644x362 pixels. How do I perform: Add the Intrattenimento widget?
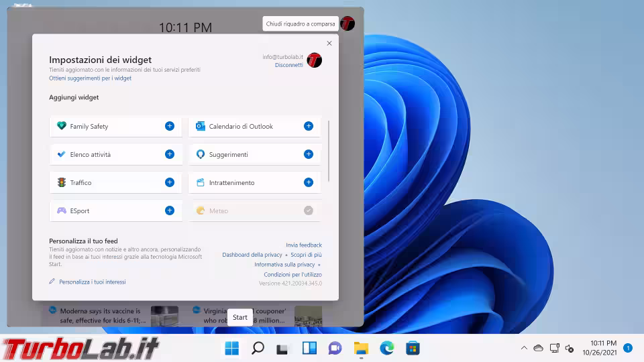[x=309, y=182]
